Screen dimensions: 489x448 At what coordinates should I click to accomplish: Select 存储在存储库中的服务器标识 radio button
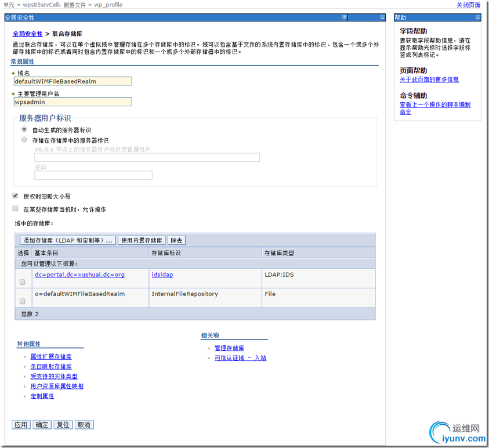pyautogui.click(x=24, y=139)
